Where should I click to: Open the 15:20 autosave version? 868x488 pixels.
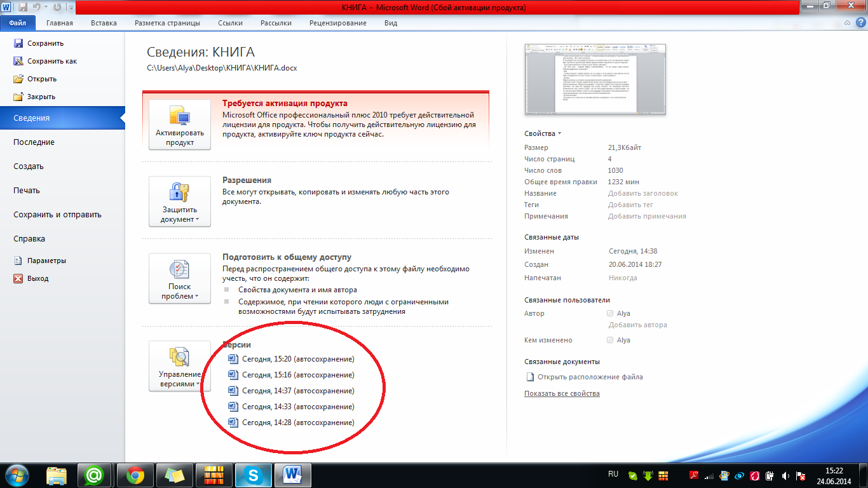(x=291, y=359)
